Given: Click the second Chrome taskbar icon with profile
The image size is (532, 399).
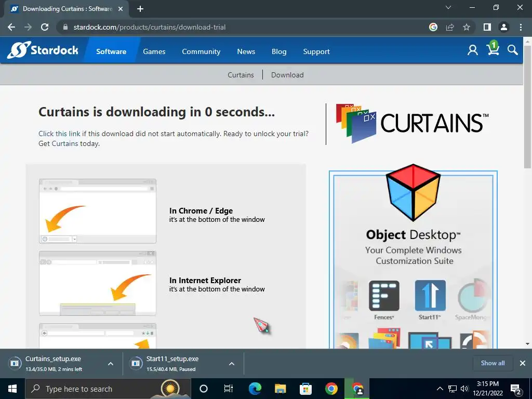Looking at the screenshot, I should click(357, 389).
